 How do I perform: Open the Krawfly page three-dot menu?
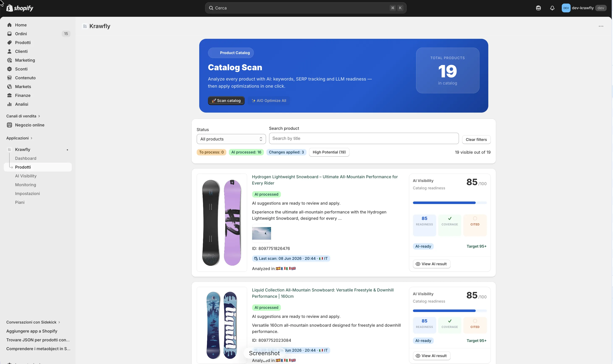[x=601, y=26]
